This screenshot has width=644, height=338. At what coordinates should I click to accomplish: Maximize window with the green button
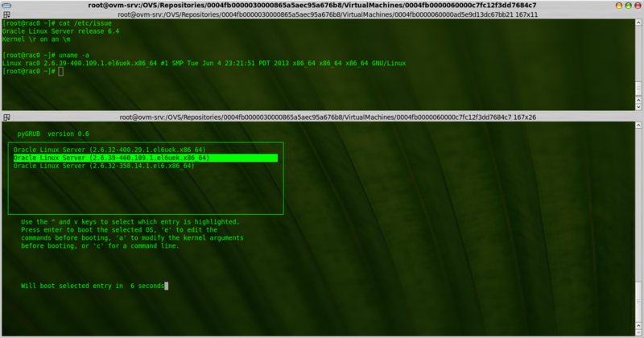click(x=628, y=6)
